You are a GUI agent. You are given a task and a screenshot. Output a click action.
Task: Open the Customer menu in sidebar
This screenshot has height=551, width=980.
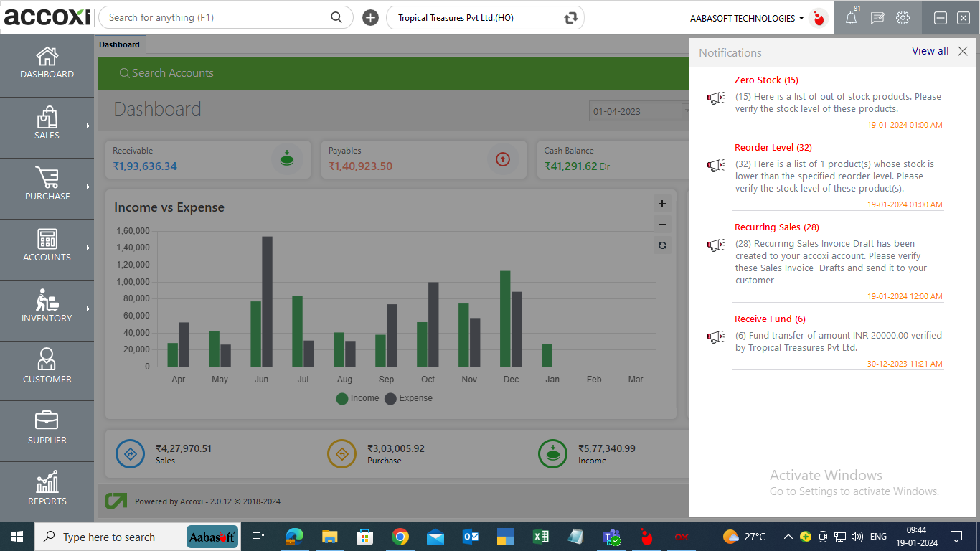click(x=47, y=366)
